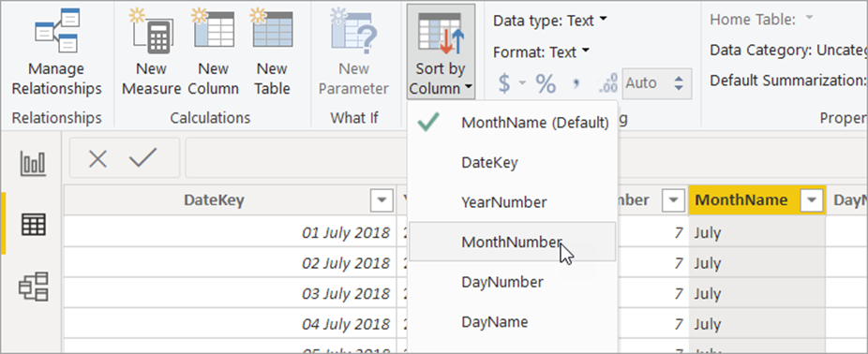Switch to Report view icon
Image resolution: width=868 pixels, height=354 pixels.
33,164
